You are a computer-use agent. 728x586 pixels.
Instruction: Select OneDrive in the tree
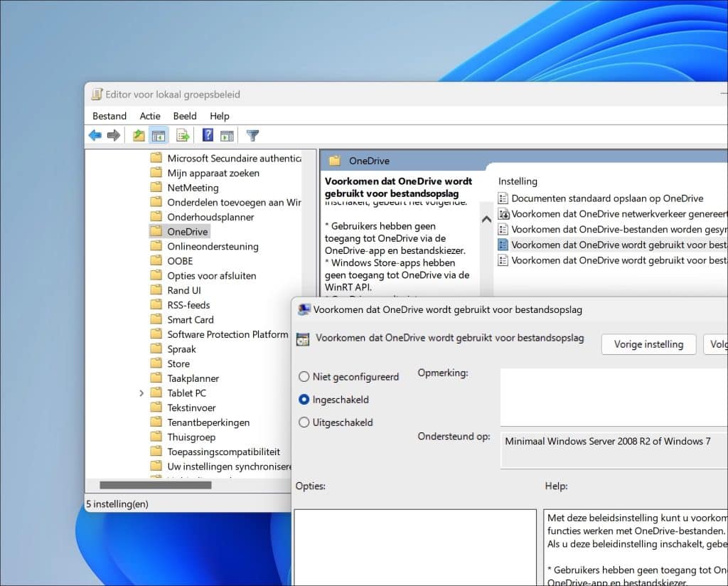[188, 232]
